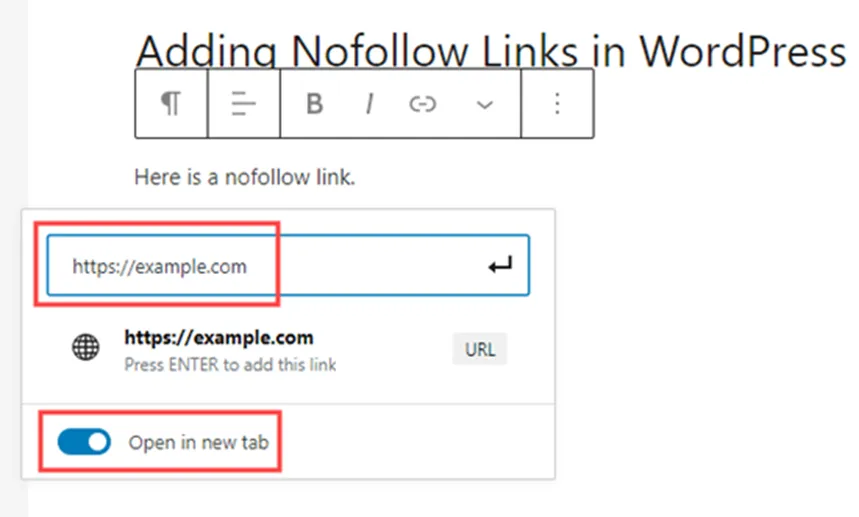Click 'Press ENTER to add this link' hint
Screen dimensions: 859x517
pyautogui.click(x=230, y=365)
